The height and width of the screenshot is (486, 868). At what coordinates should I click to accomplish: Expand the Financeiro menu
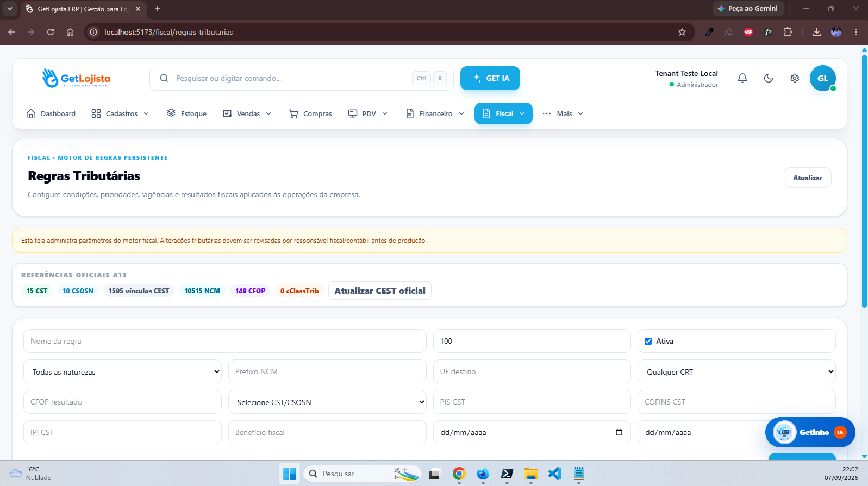tap(435, 113)
